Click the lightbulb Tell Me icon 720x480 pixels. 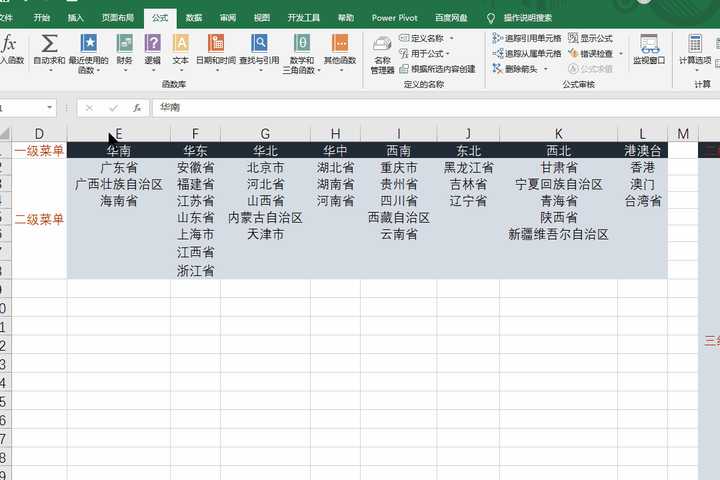tap(491, 18)
